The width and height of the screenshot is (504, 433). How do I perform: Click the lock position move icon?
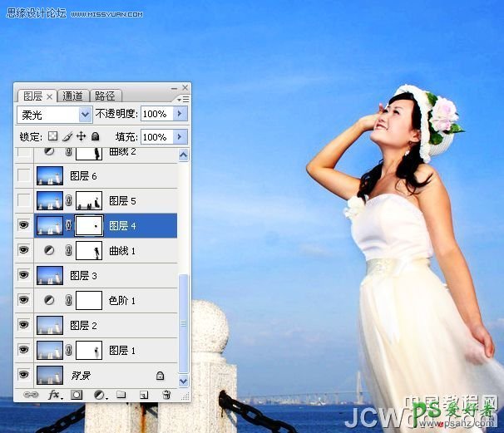tap(82, 136)
